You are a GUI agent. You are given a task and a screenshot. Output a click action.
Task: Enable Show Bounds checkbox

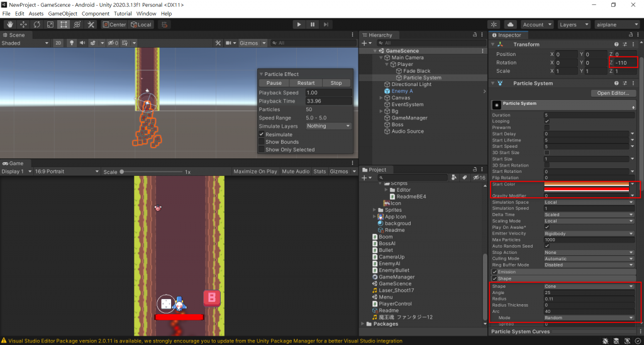click(x=261, y=142)
